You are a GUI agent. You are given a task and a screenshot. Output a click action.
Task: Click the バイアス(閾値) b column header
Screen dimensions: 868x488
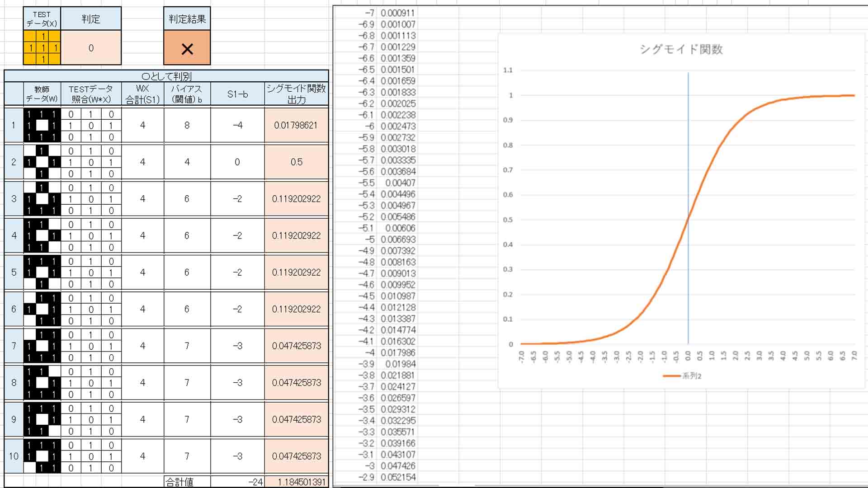point(187,94)
